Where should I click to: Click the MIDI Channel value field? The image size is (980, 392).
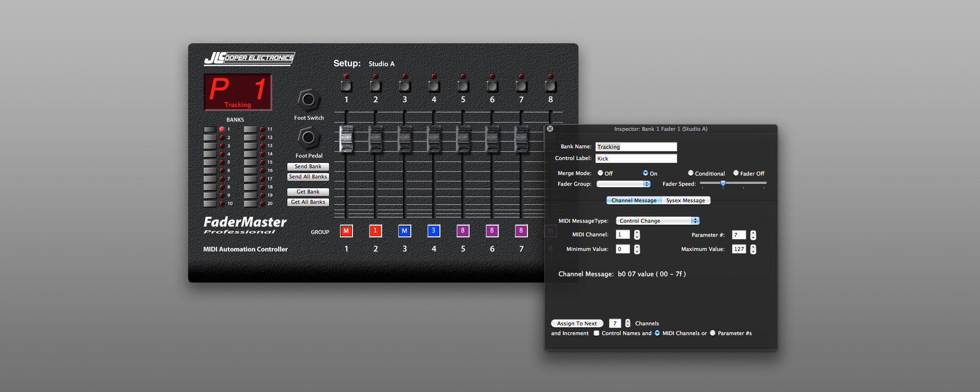tap(623, 235)
